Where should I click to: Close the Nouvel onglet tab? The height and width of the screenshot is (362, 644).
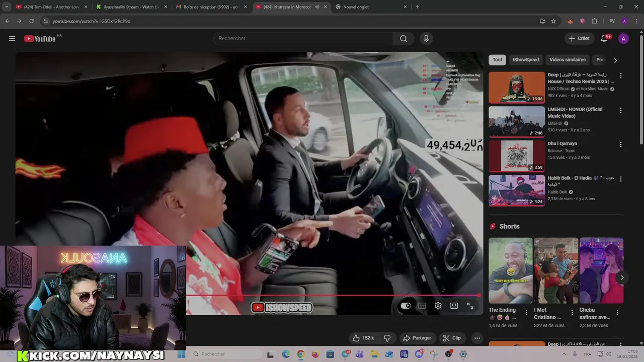[x=405, y=7]
